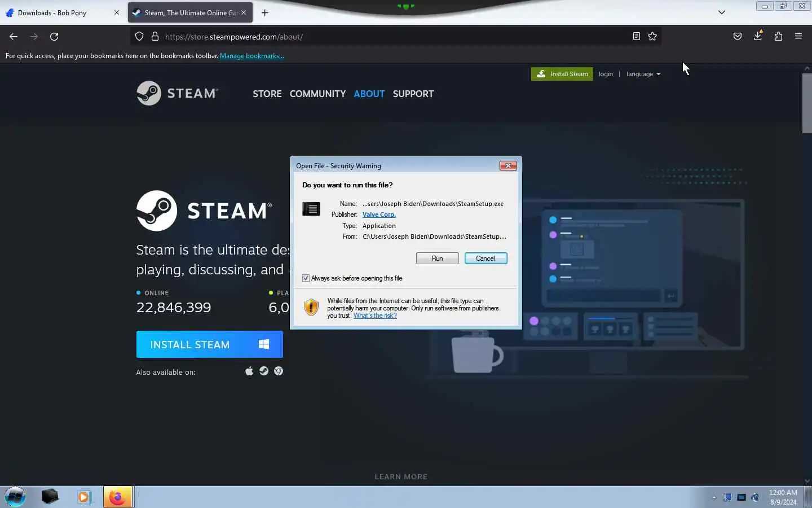Open the Steam login link
The height and width of the screenshot is (508, 812).
click(606, 74)
